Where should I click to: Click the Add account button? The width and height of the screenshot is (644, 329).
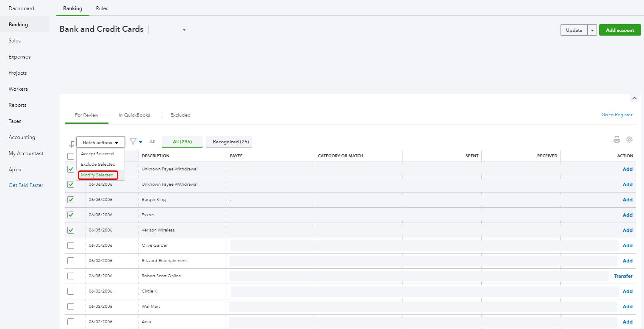[x=620, y=30]
